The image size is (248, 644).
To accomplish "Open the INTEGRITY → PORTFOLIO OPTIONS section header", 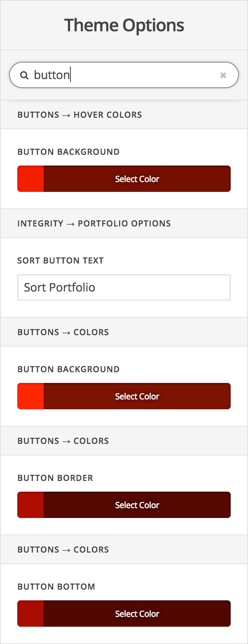I will point(94,223).
